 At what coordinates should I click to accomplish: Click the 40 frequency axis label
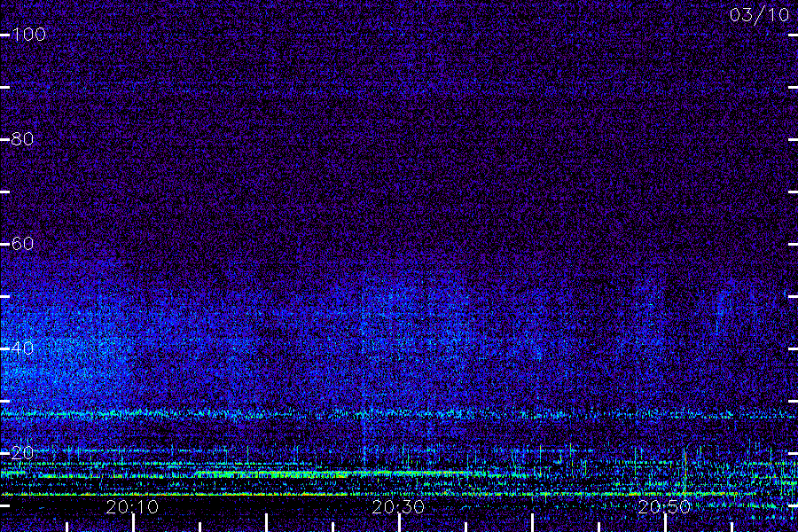coord(22,348)
